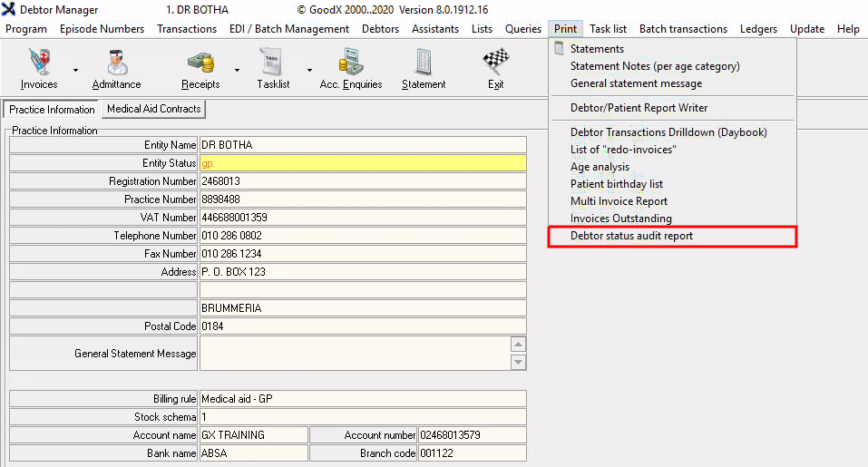Viewport: 868px width, 467px height.
Task: Open Statements in the Print menu
Action: pos(597,49)
